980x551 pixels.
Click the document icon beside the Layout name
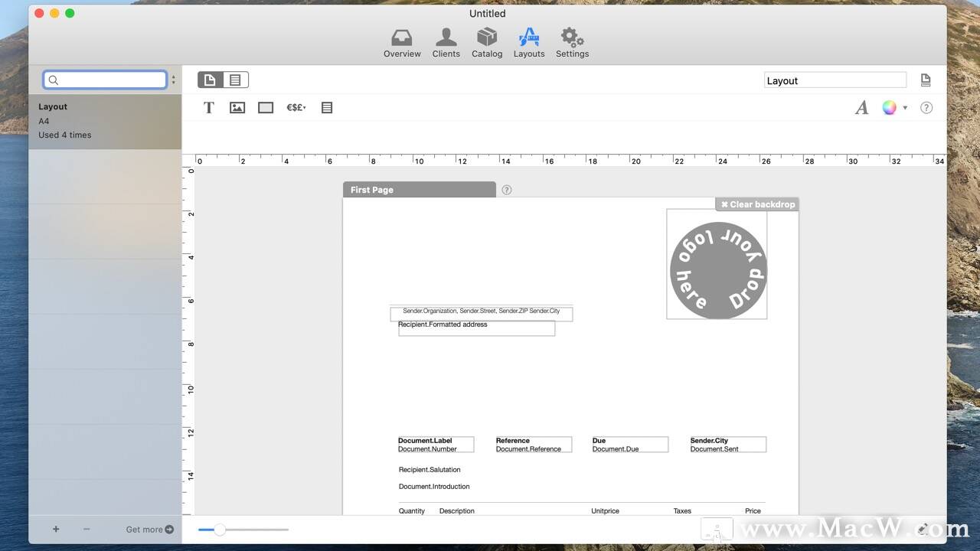(x=926, y=80)
